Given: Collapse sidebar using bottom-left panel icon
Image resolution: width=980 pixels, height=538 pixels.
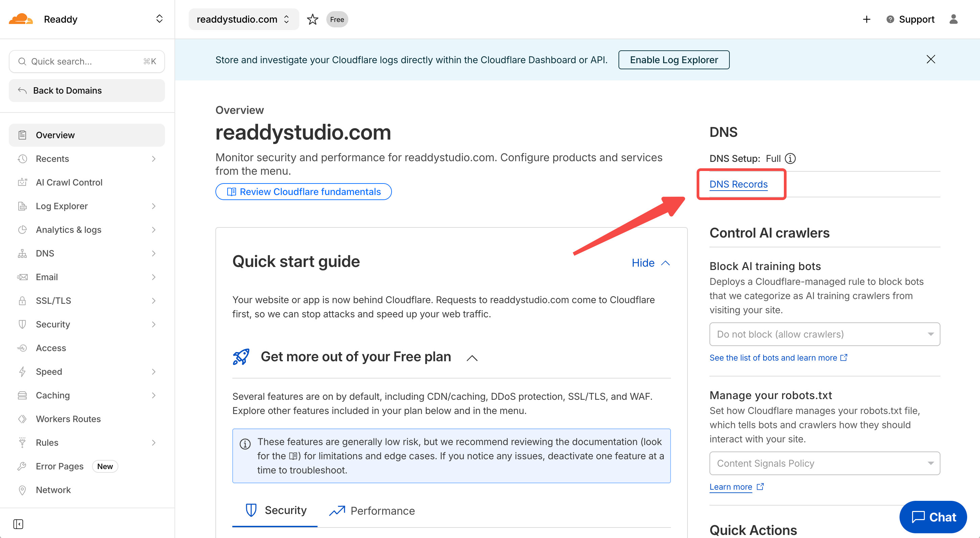Looking at the screenshot, I should 18,524.
